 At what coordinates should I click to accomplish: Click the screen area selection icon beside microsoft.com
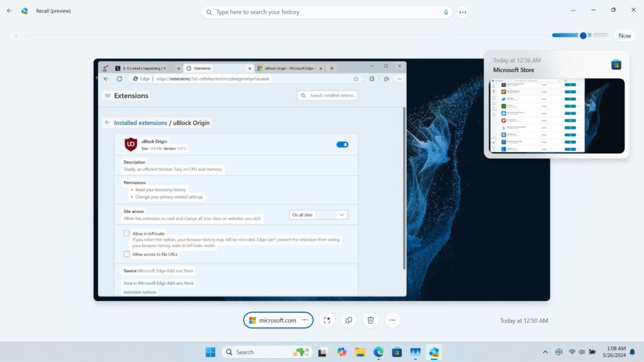click(326, 320)
